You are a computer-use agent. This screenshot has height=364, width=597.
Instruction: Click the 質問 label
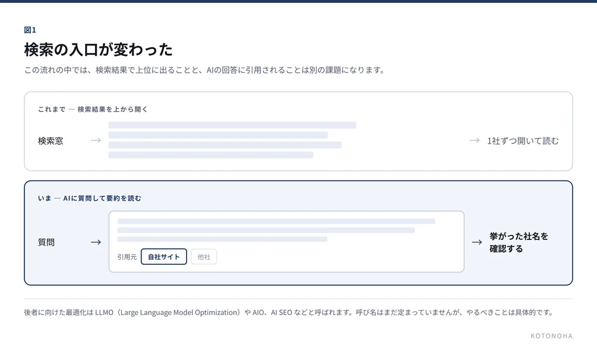point(46,242)
